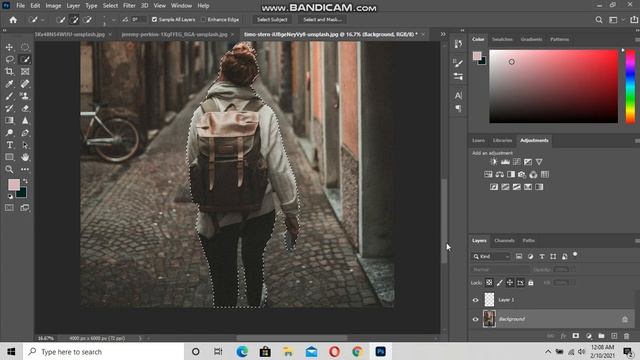Image resolution: width=640 pixels, height=360 pixels.
Task: Select the Hand tool
Action: pyautogui.click(x=25, y=157)
